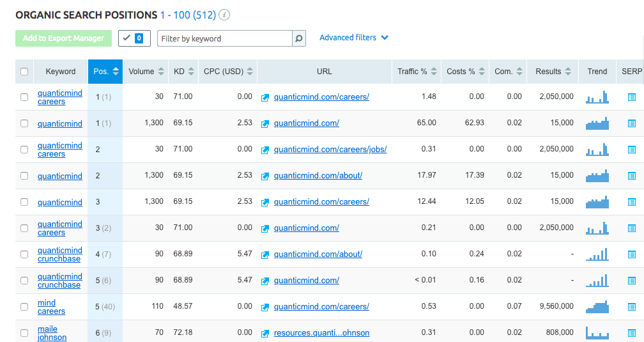The height and width of the screenshot is (342, 644).
Task: Open external link icon for resources.quanti...ohnson URL
Action: point(265,333)
